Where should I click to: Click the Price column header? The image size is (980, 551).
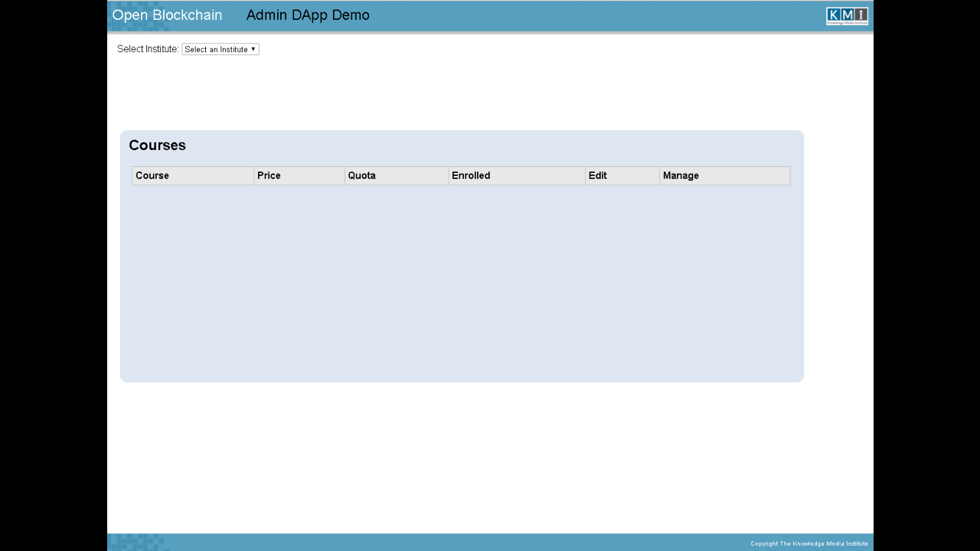pyautogui.click(x=269, y=175)
